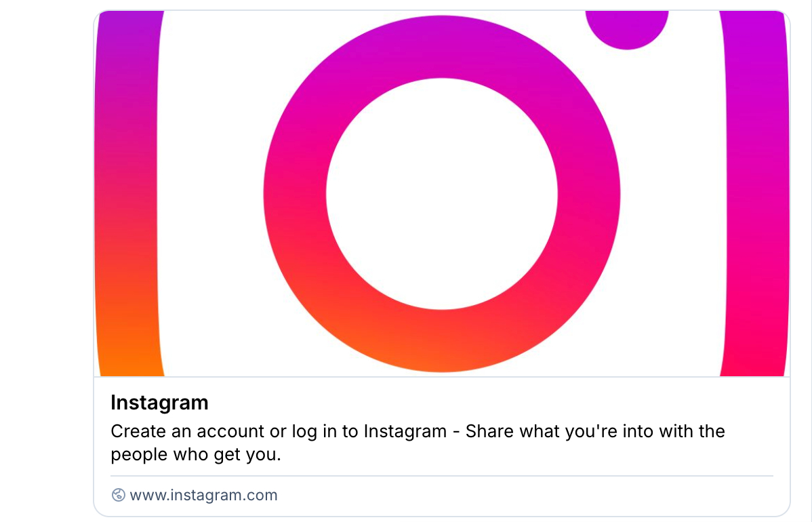Viewport: 812px width, 522px height.
Task: Open the www.instagram.com link
Action: [203, 495]
